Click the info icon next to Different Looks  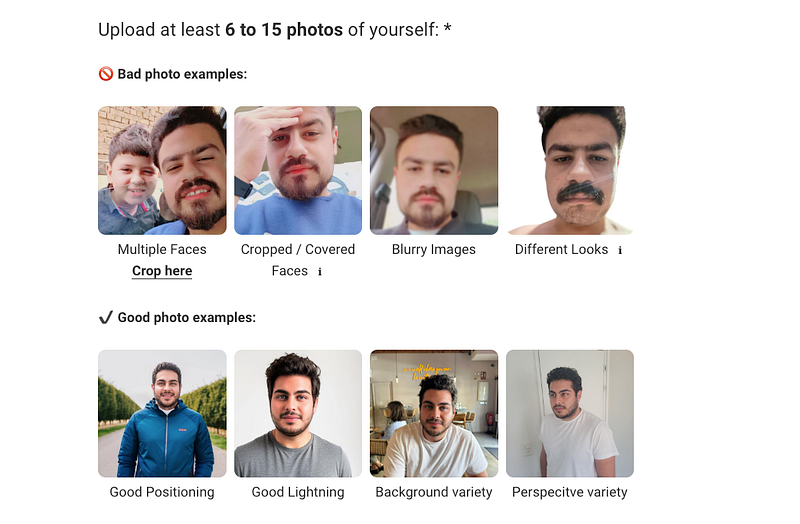tap(620, 250)
